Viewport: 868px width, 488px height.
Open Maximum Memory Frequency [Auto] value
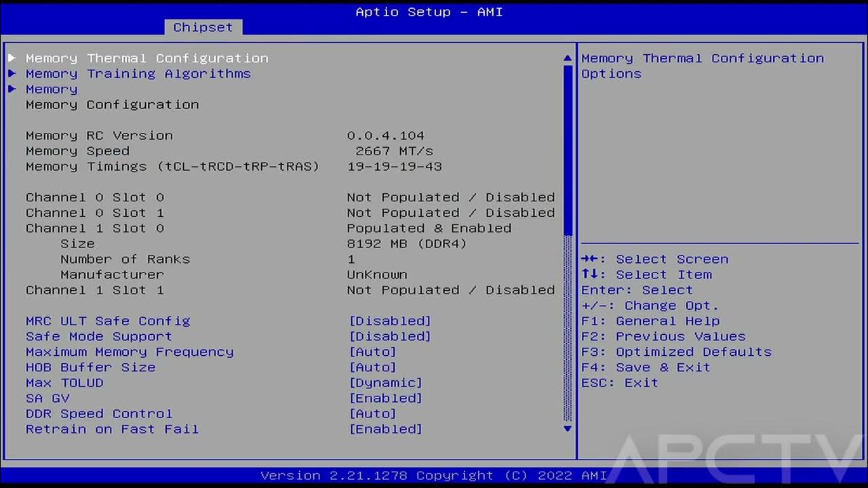pos(372,352)
